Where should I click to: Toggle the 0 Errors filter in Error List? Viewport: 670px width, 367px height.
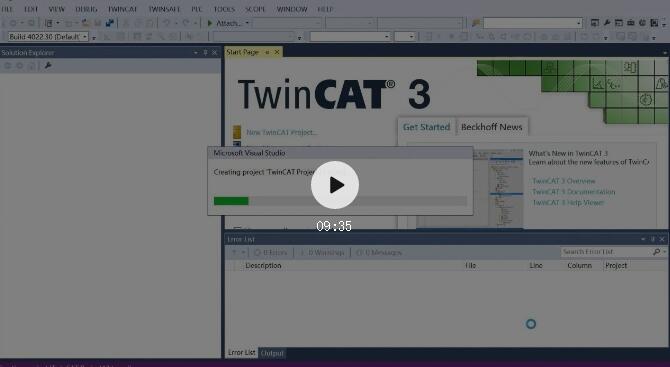[x=270, y=252]
